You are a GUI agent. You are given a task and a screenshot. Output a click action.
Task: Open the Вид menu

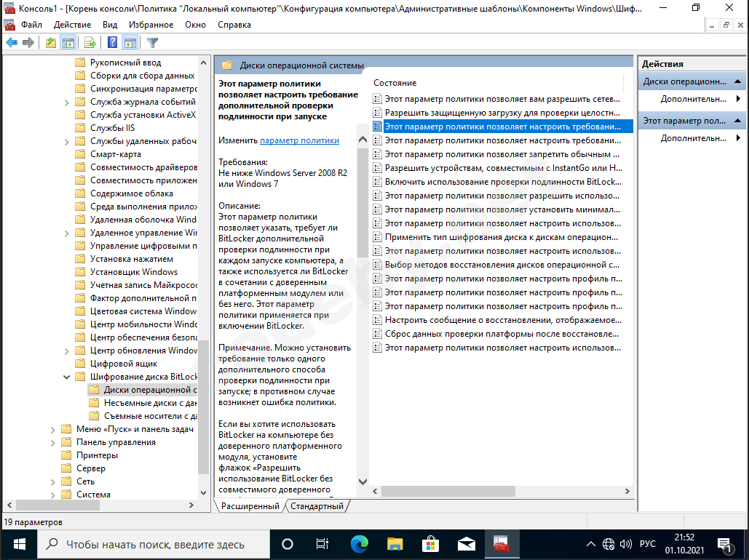point(110,25)
